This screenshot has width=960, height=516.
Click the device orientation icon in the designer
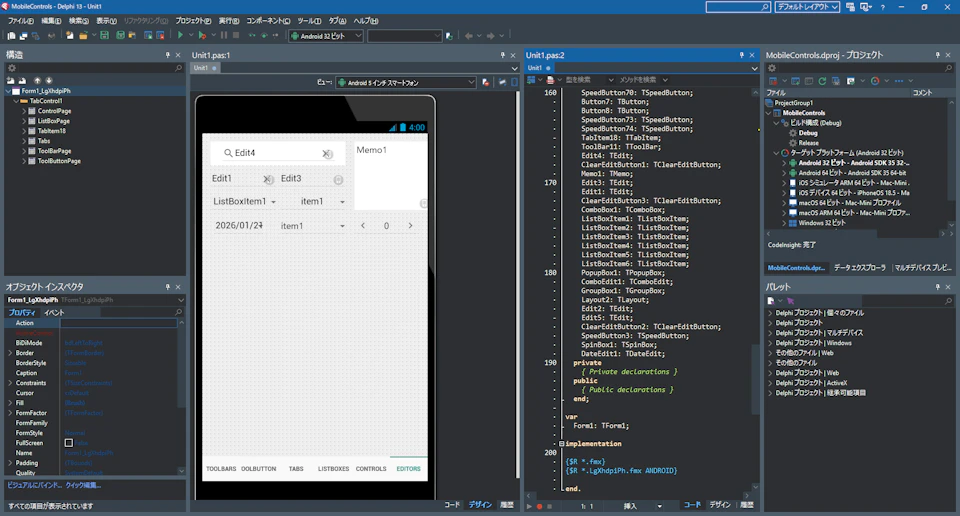pyautogui.click(x=502, y=82)
